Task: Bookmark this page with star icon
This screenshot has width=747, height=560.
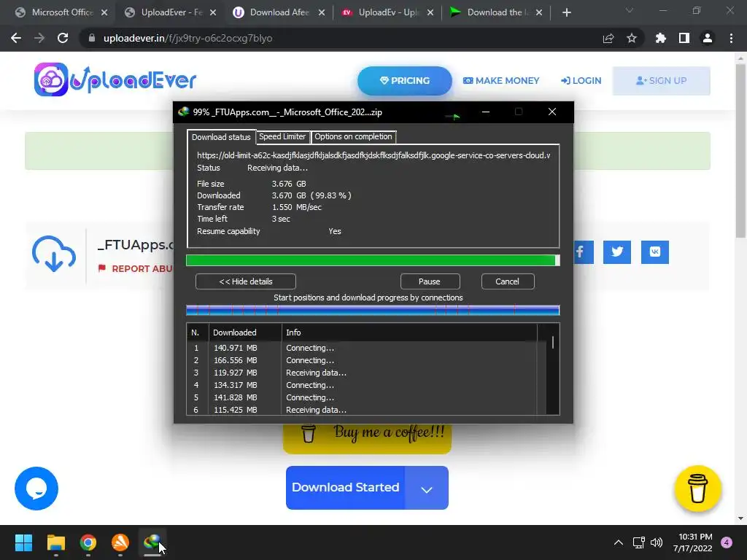Action: pos(631,38)
